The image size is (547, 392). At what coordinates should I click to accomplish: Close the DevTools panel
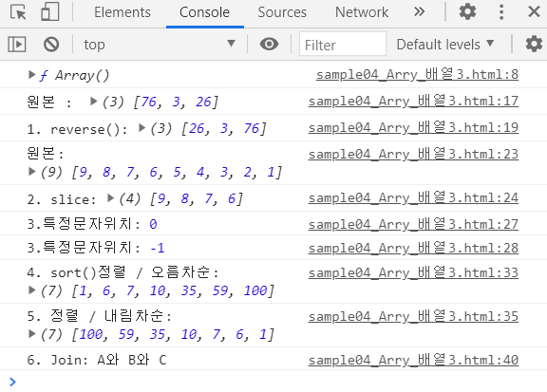point(534,11)
